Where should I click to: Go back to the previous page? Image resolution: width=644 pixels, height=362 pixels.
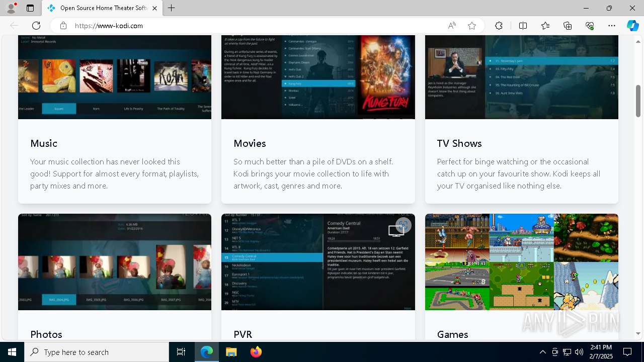[x=14, y=26]
